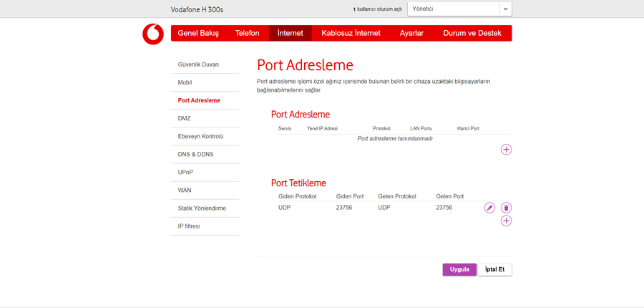Select Mobil from the sidebar
Viewport: 644px width, 308px height.
pos(185,82)
